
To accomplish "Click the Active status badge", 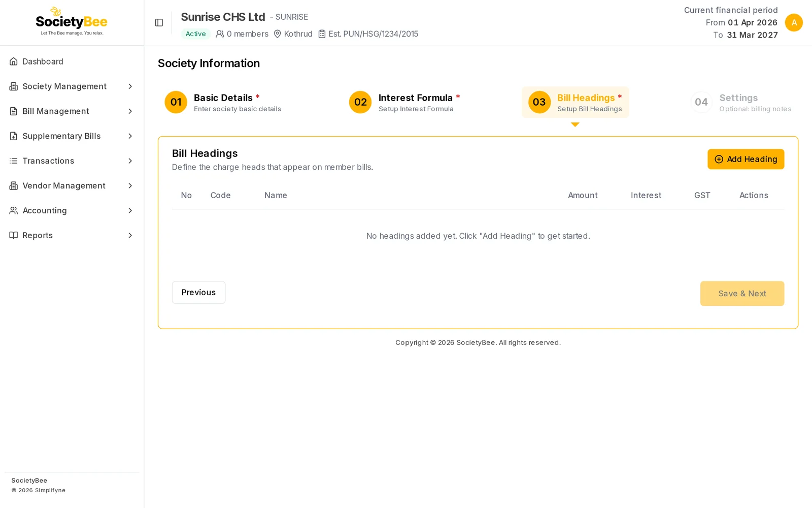I will tap(195, 34).
